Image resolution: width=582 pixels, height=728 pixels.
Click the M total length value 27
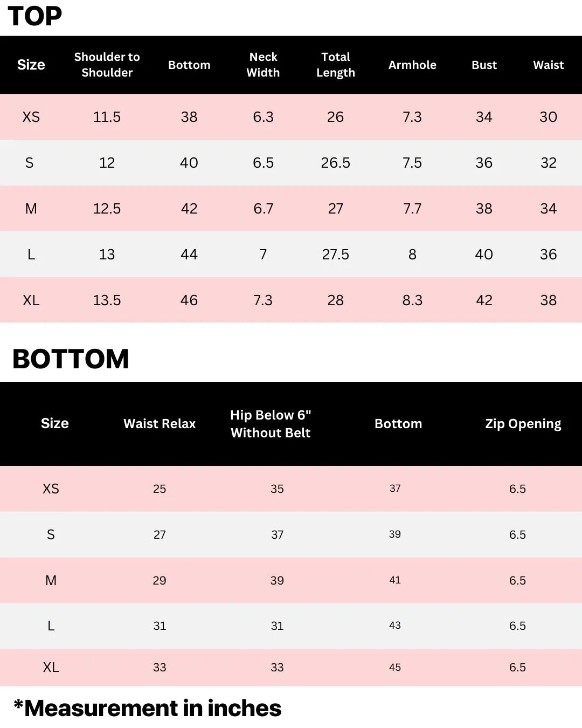(335, 209)
